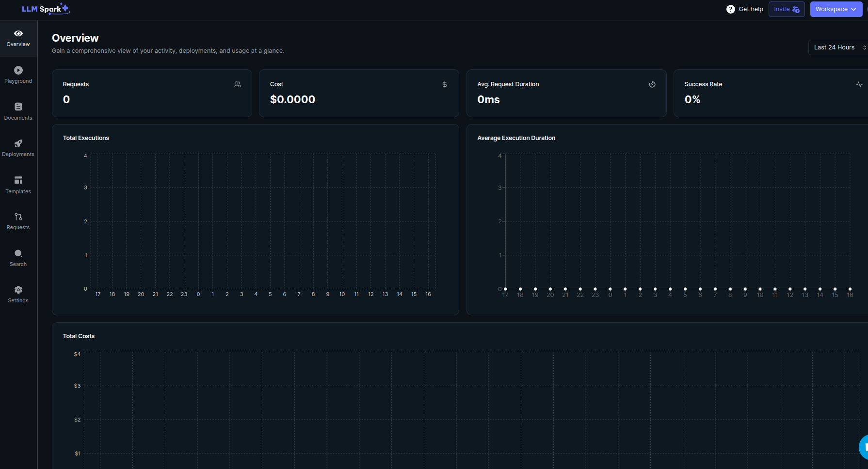Open the Templates layout icon
Image resolution: width=868 pixels, height=469 pixels.
[18, 180]
